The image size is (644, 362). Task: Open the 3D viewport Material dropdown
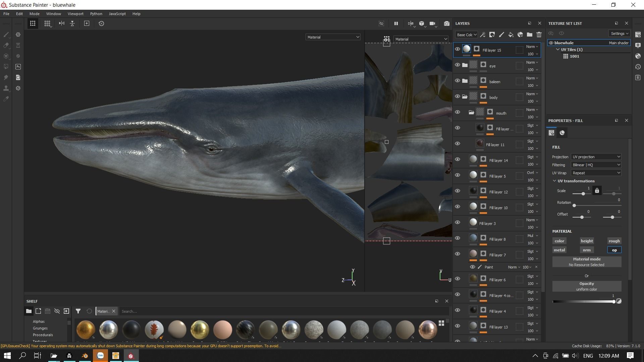(333, 37)
